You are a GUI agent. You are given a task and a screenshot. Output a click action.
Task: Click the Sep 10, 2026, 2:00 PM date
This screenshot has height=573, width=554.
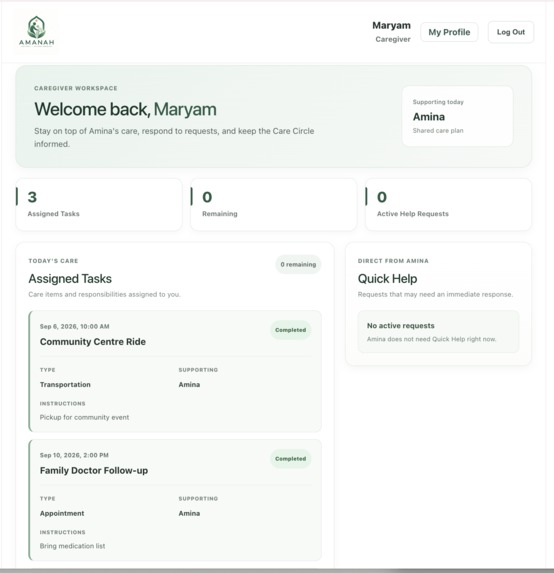pos(74,455)
